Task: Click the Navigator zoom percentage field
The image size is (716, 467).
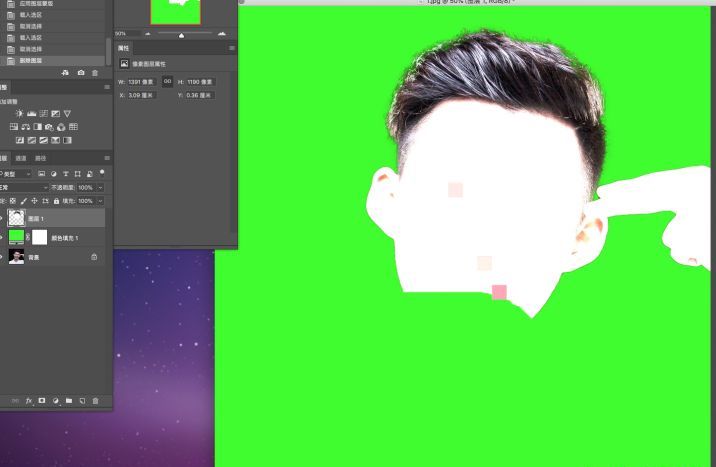Action: [126, 34]
